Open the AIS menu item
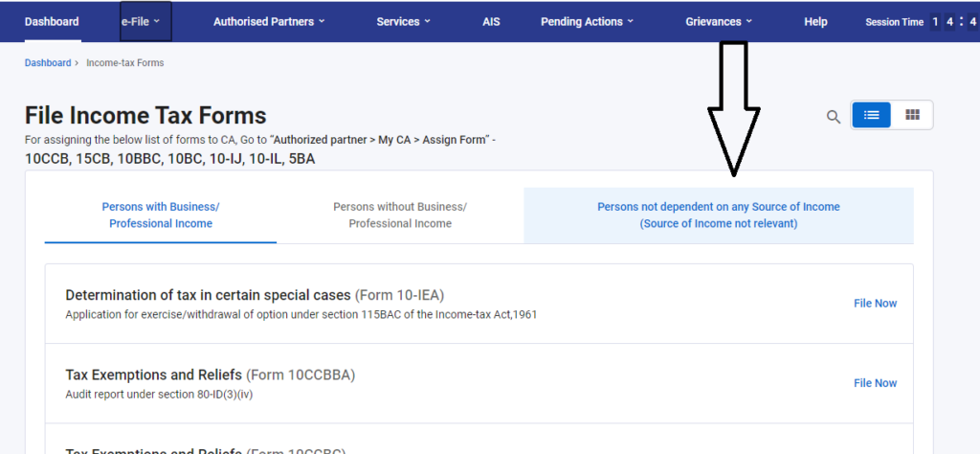 coord(491,21)
